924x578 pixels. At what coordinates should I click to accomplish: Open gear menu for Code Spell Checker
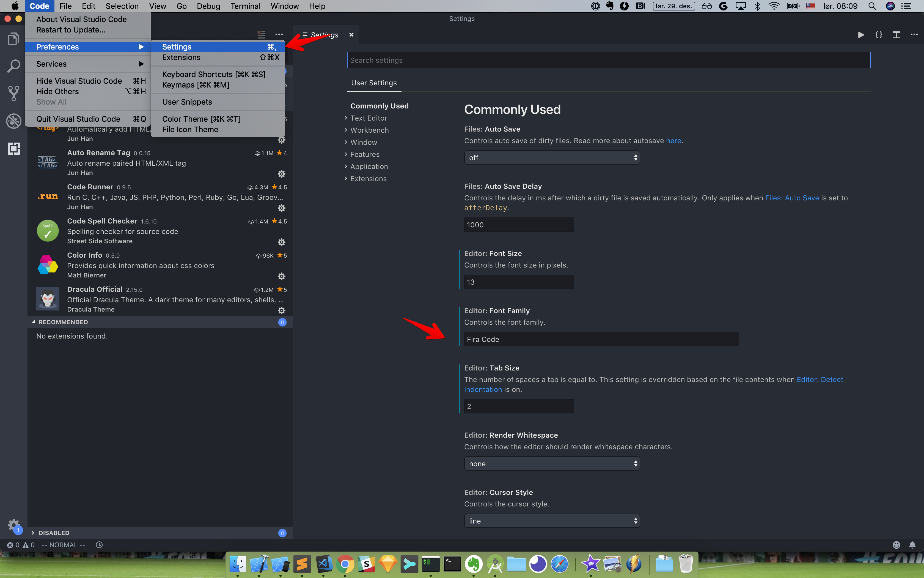(x=281, y=242)
